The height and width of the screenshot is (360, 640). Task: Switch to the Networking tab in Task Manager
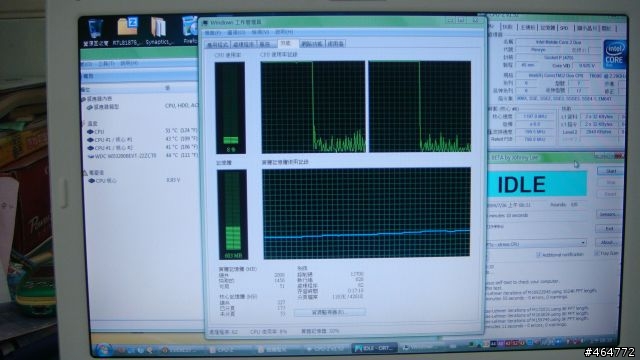point(312,44)
